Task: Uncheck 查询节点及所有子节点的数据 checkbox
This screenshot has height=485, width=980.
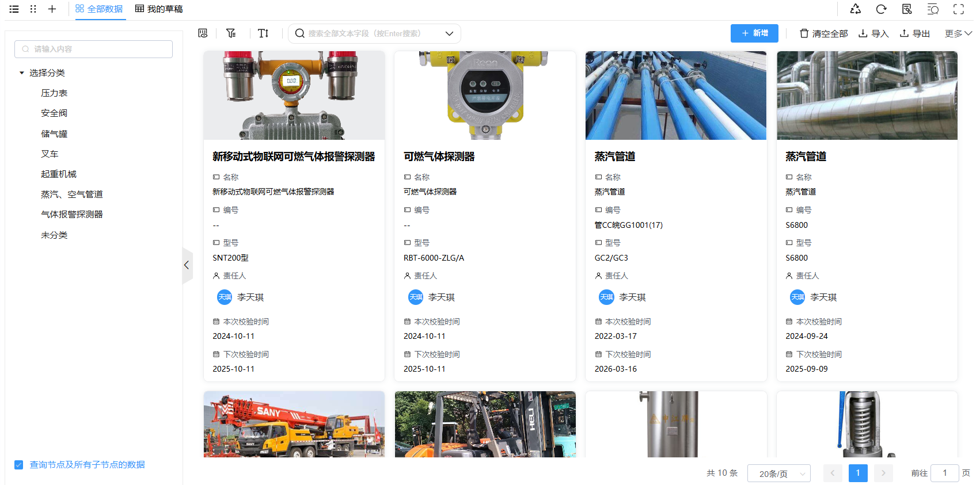Action: pos(19,465)
